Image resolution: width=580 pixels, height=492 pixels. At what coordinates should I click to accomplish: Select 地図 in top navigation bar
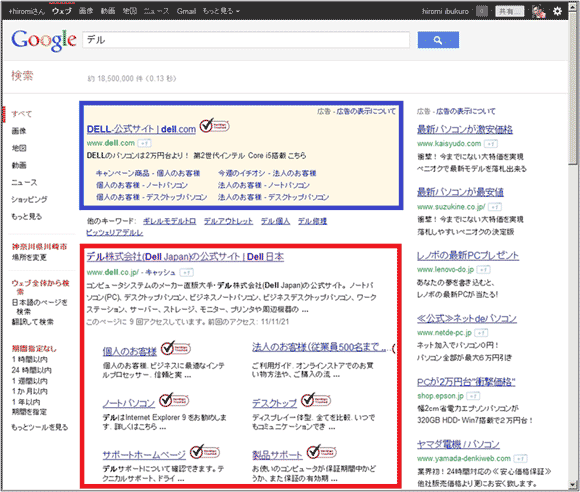tap(130, 11)
